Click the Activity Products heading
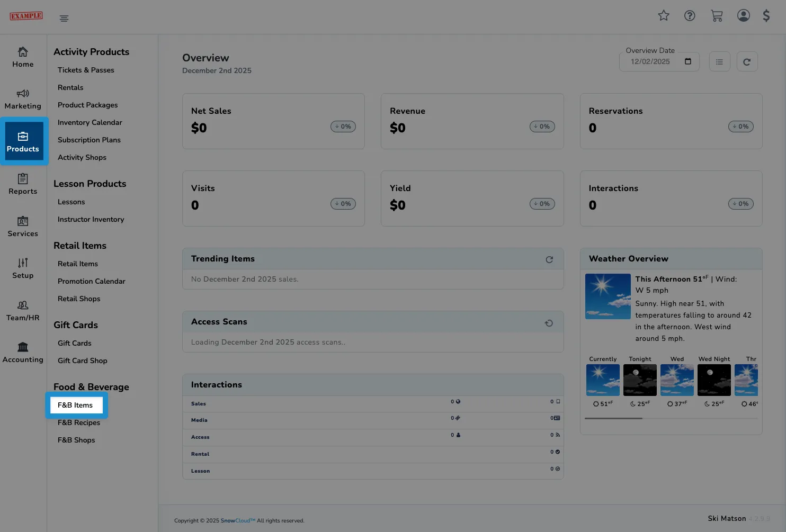 click(91, 52)
